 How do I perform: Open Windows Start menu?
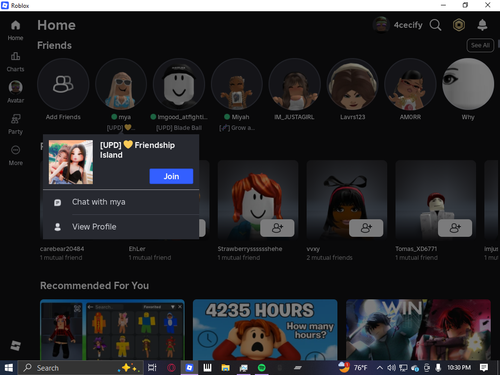tap(9, 368)
